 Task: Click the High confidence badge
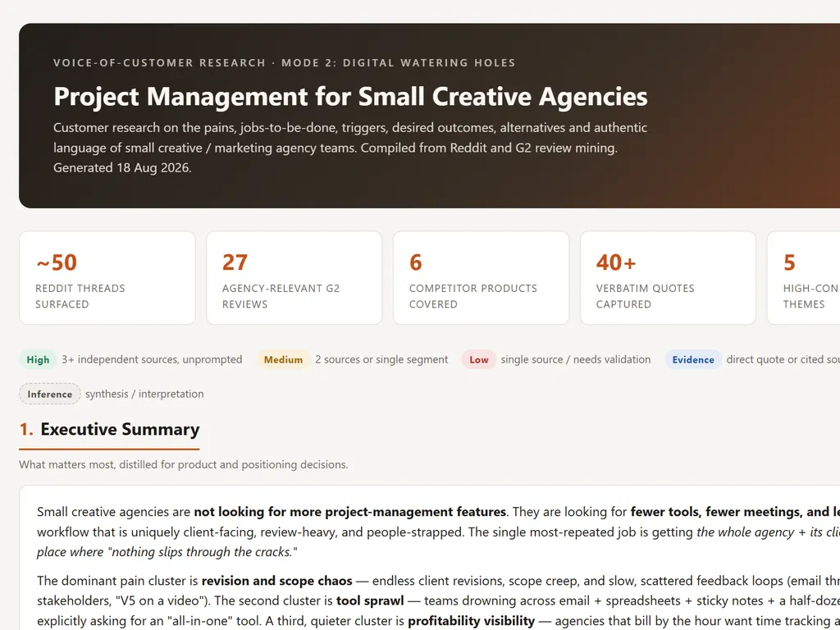(x=38, y=359)
